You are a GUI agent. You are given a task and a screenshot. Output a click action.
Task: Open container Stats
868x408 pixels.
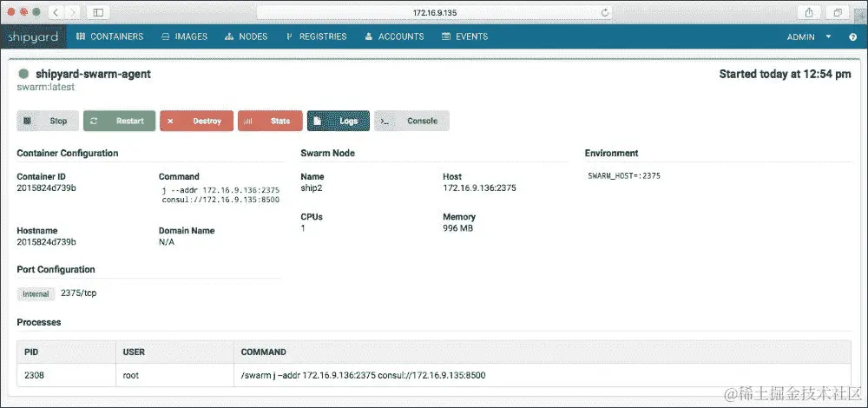[x=270, y=121]
